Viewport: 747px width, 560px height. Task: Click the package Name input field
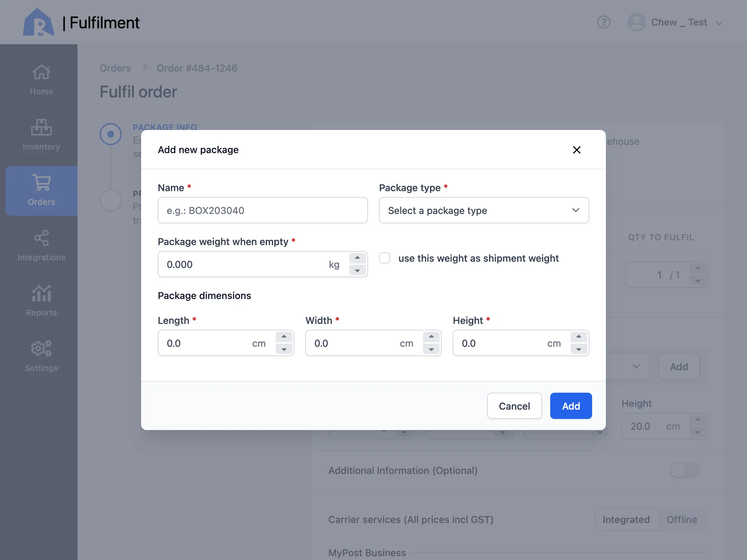point(263,210)
